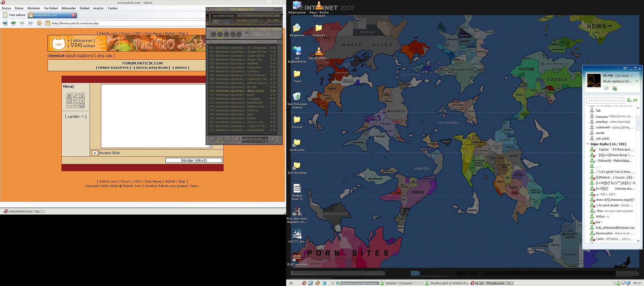
Task: Click the Messenger contact search field
Action: pyautogui.click(x=605, y=100)
